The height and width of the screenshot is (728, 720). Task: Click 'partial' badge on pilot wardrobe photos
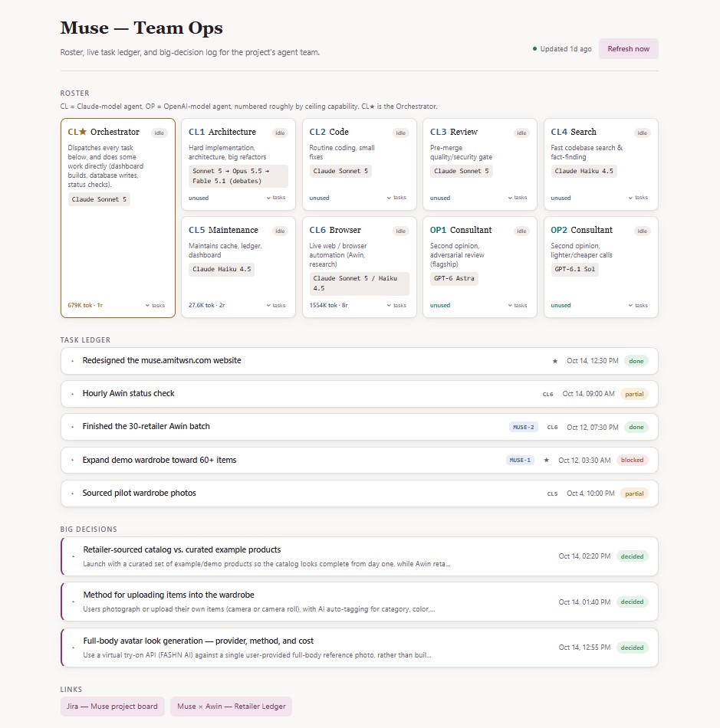(634, 494)
